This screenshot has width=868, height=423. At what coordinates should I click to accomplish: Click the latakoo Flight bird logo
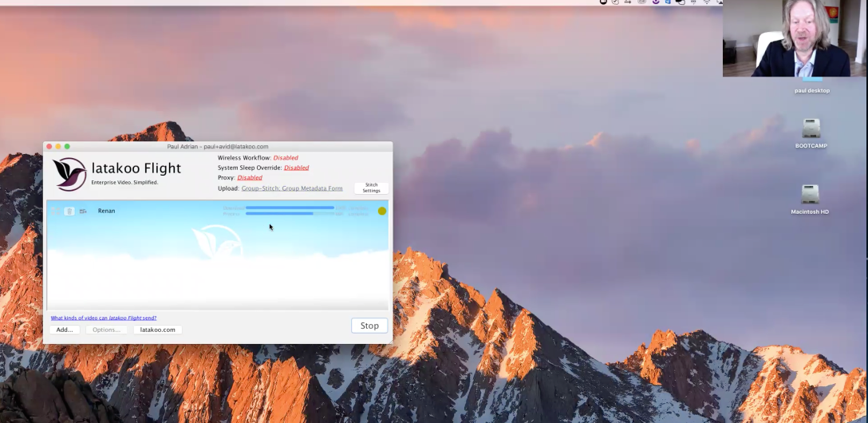pos(69,174)
